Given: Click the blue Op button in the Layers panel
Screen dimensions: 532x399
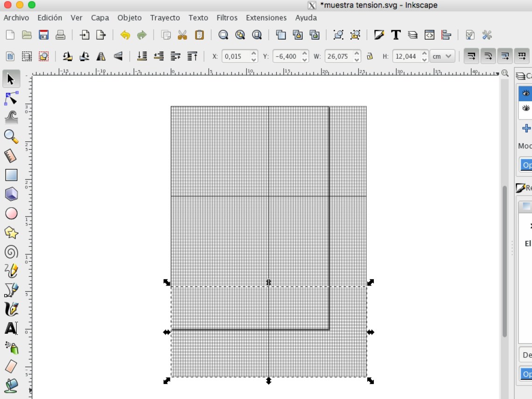Looking at the screenshot, I should point(526,165).
